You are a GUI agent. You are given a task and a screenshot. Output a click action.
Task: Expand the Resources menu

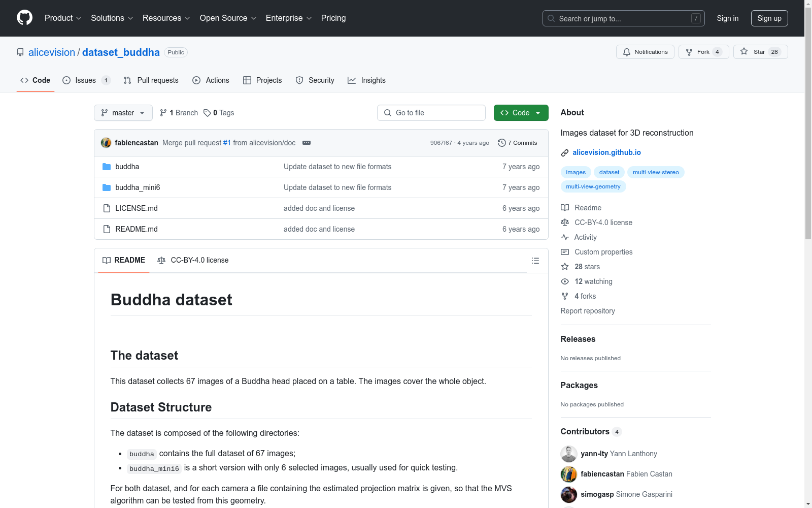(166, 18)
